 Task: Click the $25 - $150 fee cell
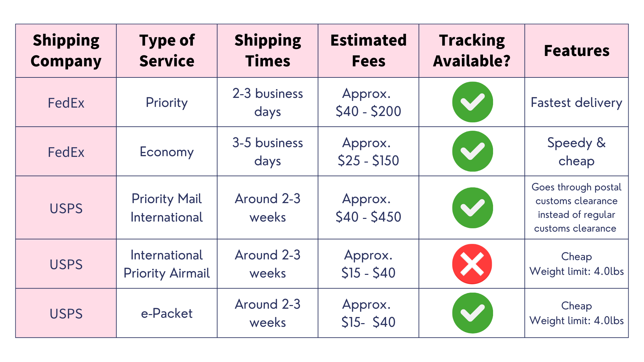coord(368,152)
